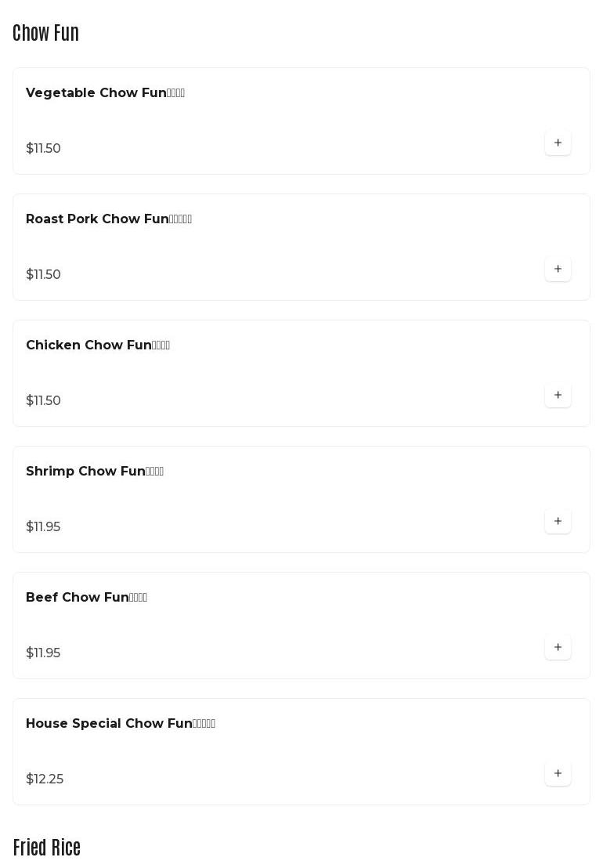603x868 pixels.
Task: Click the $12.25 House Special price
Action: click(x=45, y=779)
